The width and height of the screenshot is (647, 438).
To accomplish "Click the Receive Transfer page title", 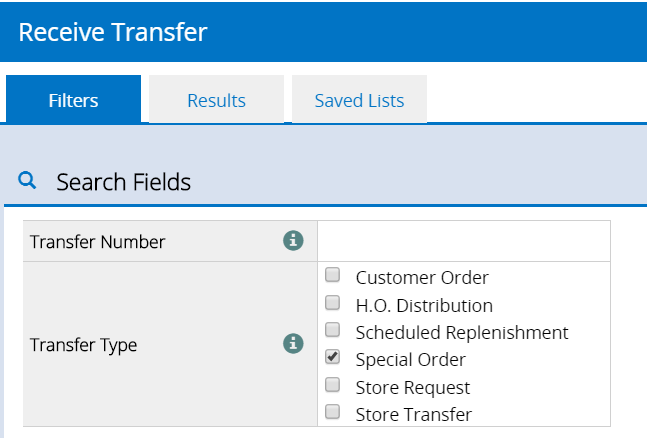I will 112,32.
